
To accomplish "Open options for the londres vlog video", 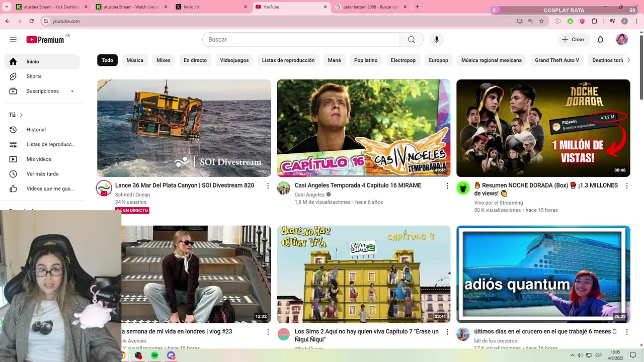I will pos(268,332).
